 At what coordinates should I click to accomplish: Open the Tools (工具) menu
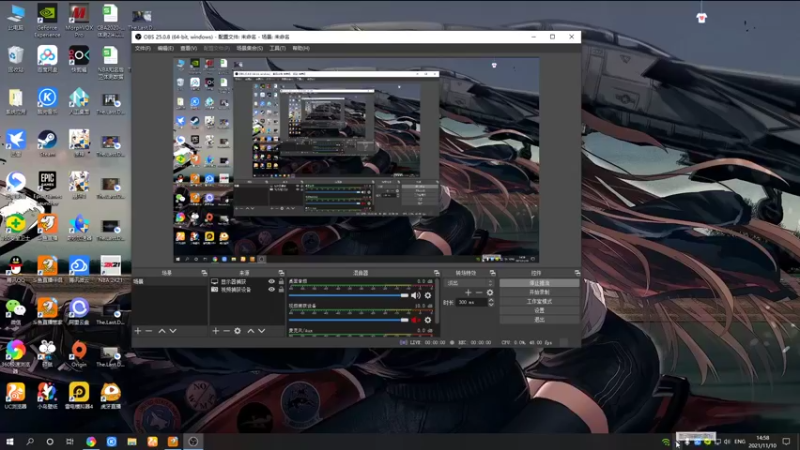tap(278, 48)
